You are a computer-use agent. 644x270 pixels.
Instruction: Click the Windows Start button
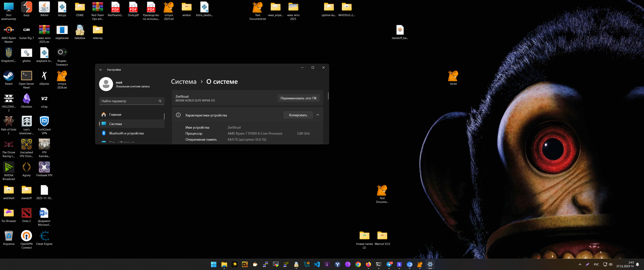point(213,264)
